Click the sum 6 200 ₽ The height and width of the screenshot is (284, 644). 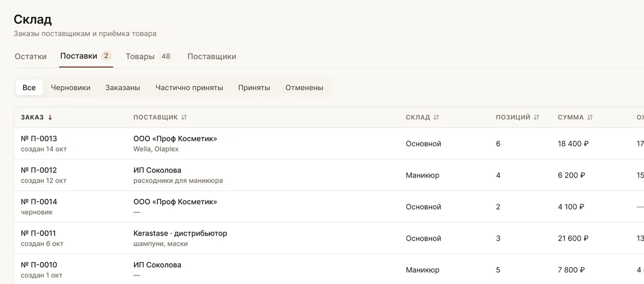pyautogui.click(x=572, y=175)
